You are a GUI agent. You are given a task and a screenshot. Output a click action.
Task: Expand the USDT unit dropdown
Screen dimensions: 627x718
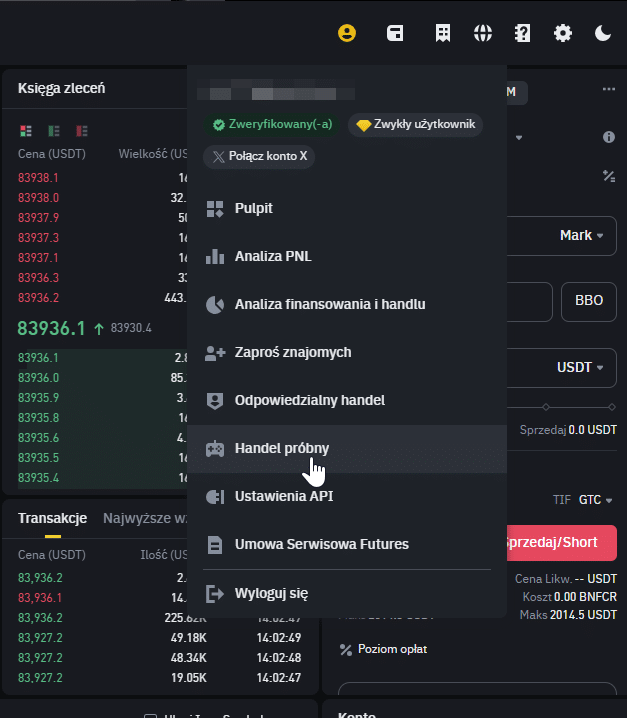(x=580, y=368)
